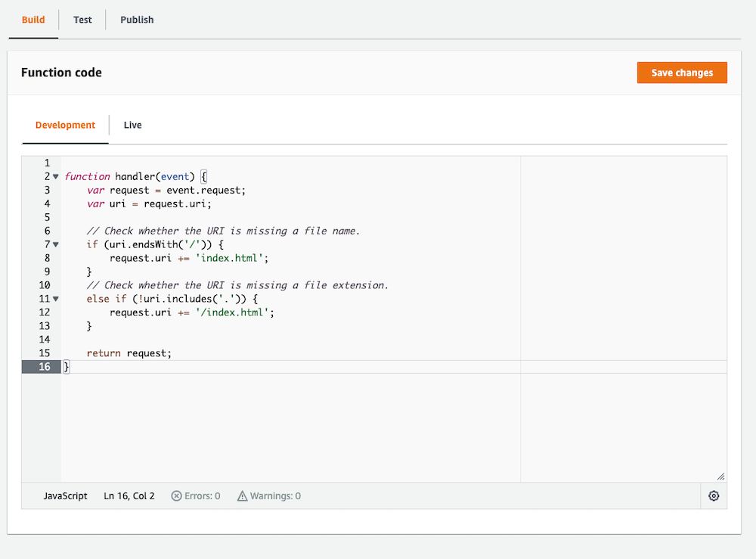The image size is (756, 559).
Task: Click the Errors: 0 status text
Action: (x=202, y=495)
